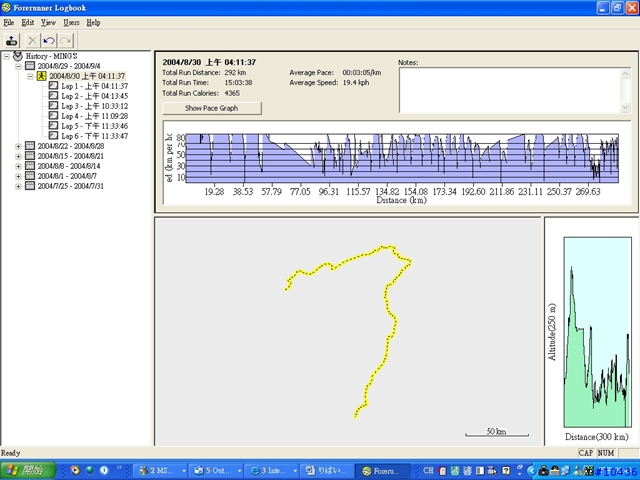640x480 pixels.
Task: Expand the 2004/8/1 - 2004/8/7 week
Action: coord(18,176)
